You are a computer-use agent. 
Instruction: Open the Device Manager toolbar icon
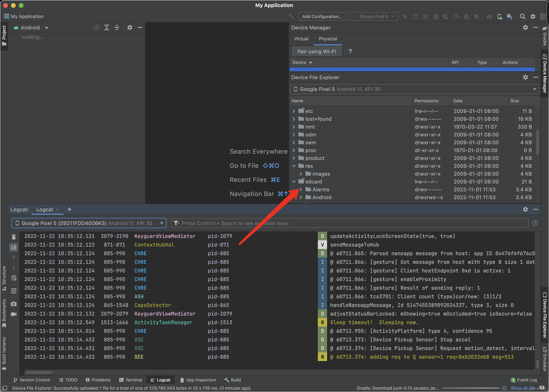tap(500, 16)
